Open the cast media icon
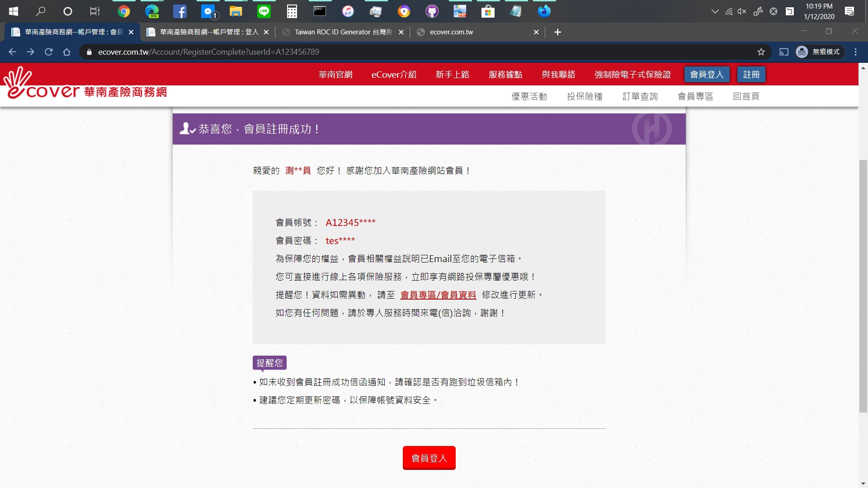 783,52
